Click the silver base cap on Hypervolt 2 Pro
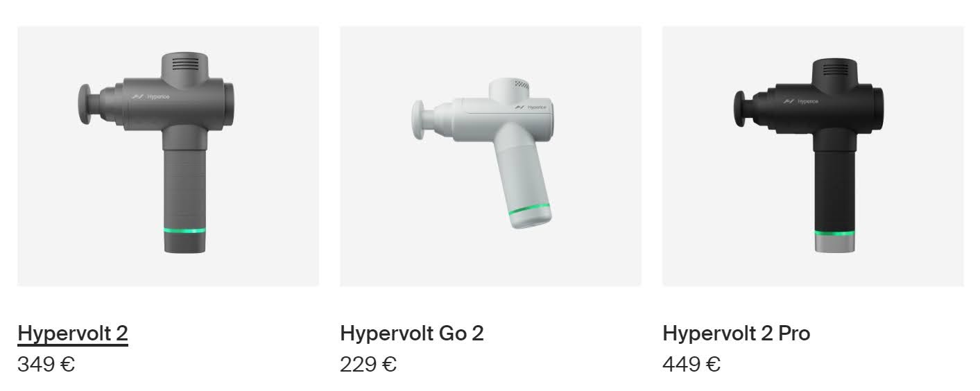Screen dimensions: 980x391 coord(834,244)
